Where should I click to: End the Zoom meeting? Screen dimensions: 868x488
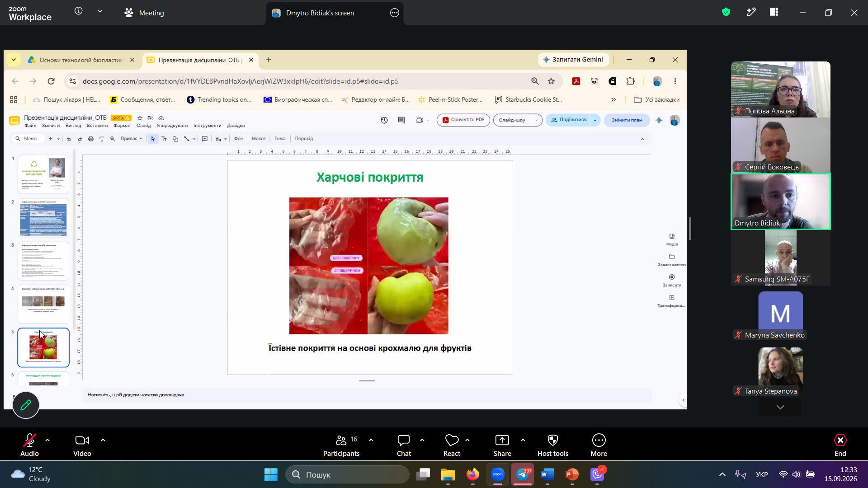(x=840, y=446)
